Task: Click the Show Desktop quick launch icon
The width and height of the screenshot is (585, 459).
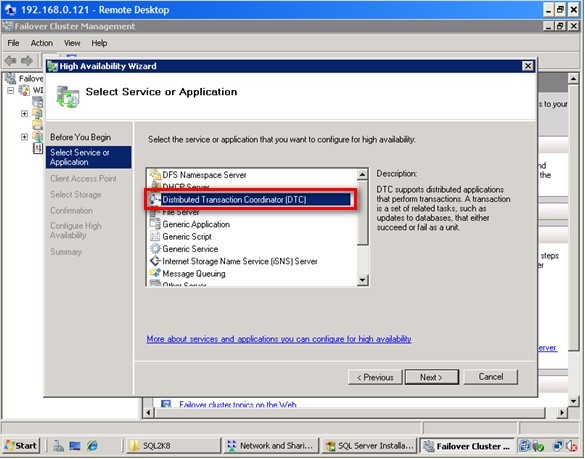Action: point(75,446)
